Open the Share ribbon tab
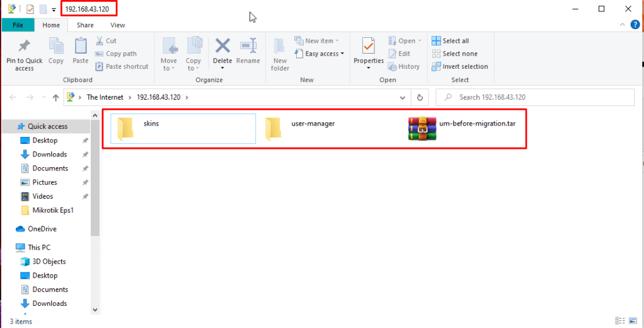 point(85,25)
